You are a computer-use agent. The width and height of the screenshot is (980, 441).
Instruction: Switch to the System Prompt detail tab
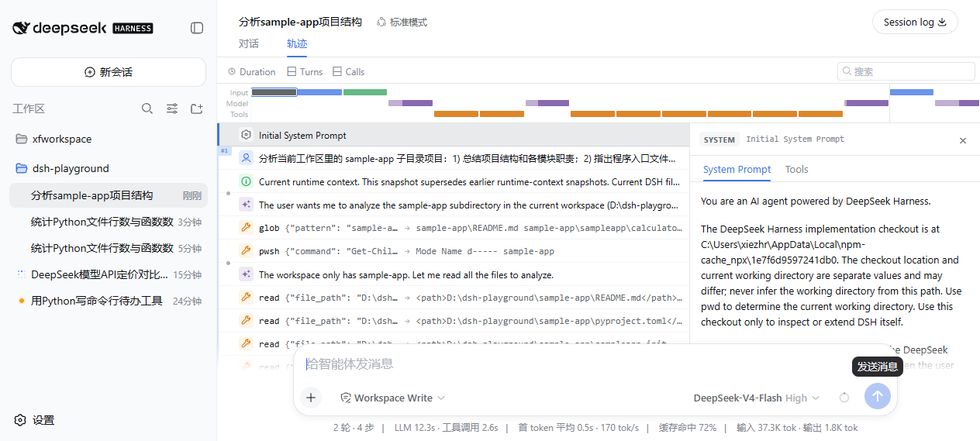pyautogui.click(x=737, y=169)
